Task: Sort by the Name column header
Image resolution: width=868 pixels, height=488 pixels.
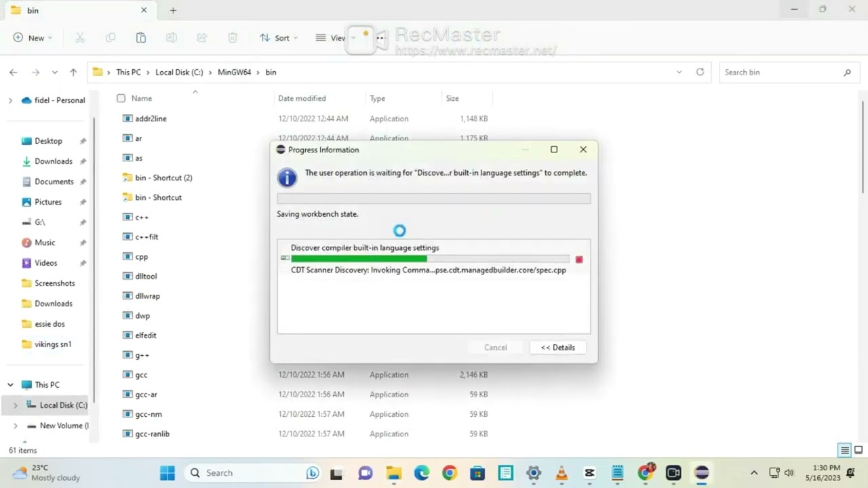Action: coord(142,98)
